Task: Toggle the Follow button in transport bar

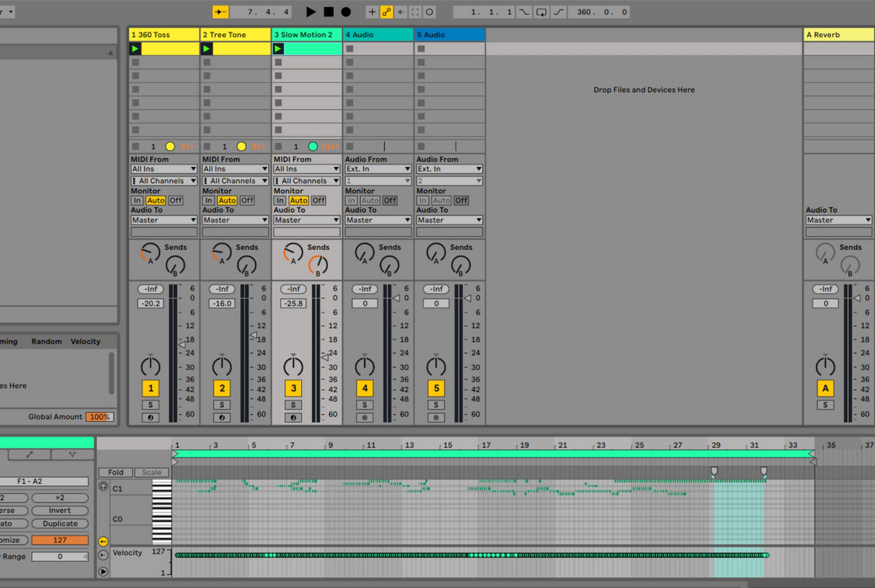Action: click(x=220, y=12)
